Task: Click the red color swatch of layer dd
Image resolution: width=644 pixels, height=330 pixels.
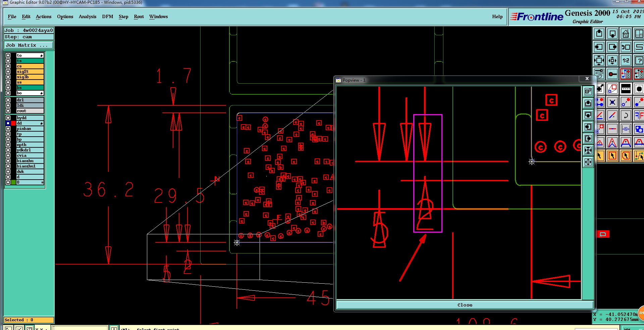Action: pyautogui.click(x=13, y=123)
